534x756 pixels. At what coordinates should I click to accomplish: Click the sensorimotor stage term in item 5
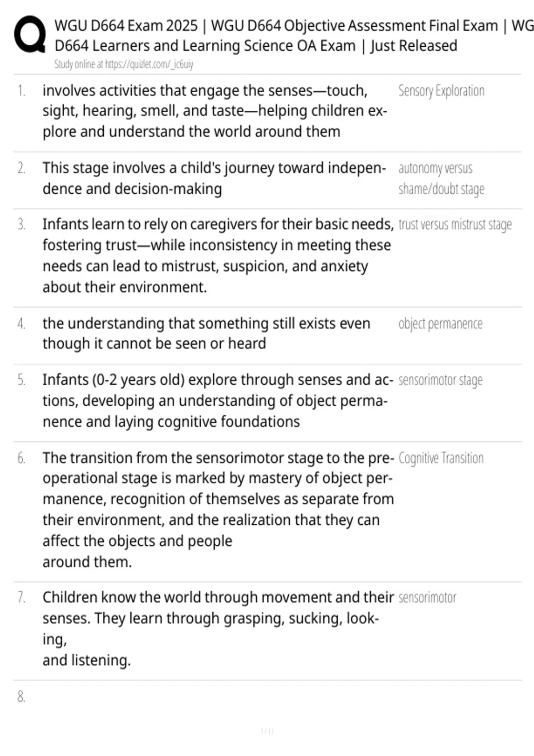click(441, 380)
